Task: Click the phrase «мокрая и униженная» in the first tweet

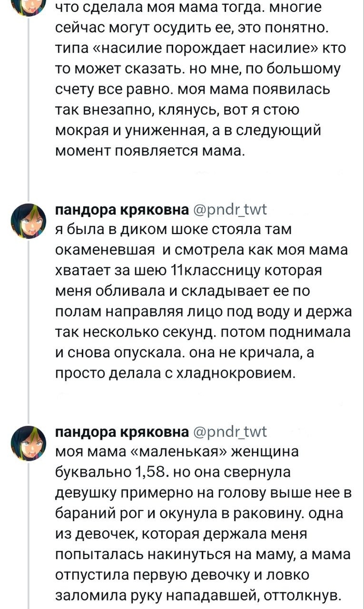Action: [x=125, y=131]
